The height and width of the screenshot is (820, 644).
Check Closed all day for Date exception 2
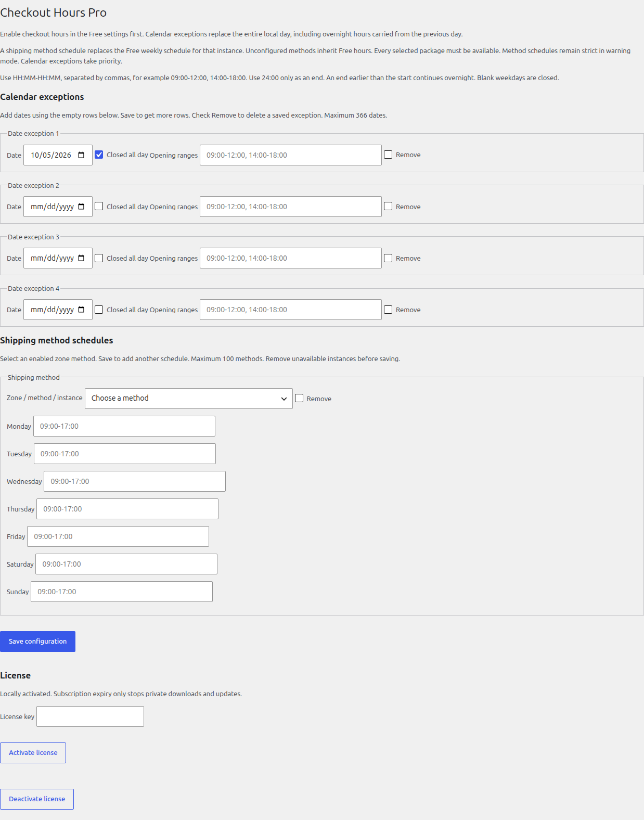point(99,206)
